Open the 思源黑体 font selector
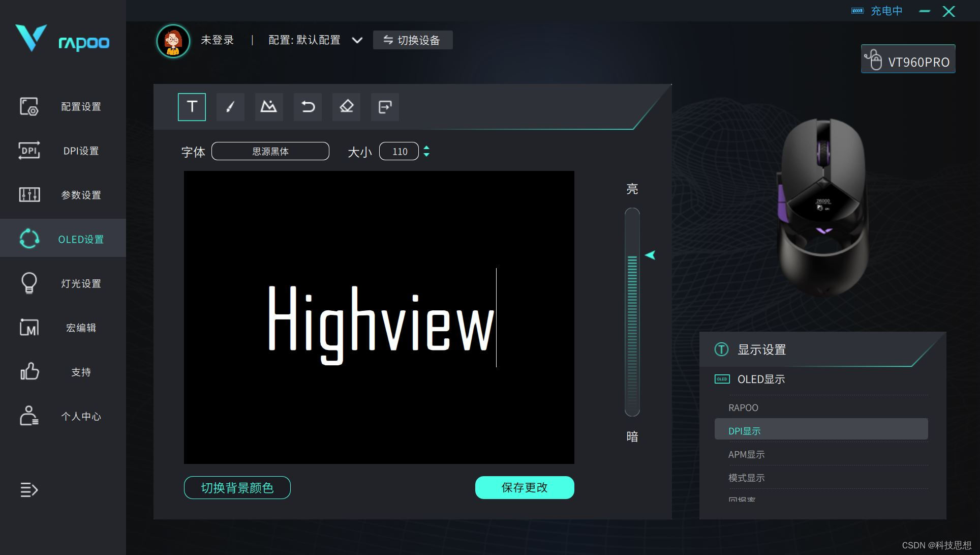This screenshot has width=980, height=555. click(270, 151)
